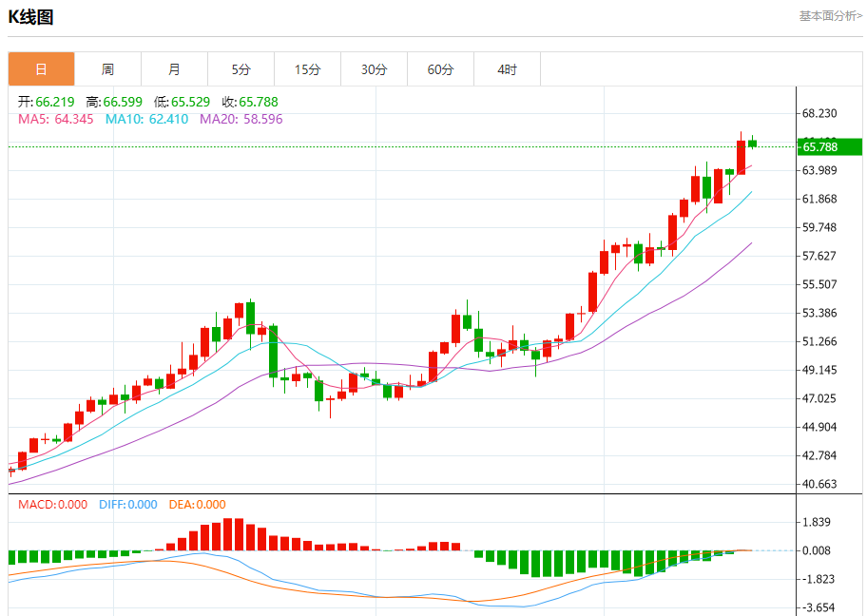Open the 基本面分析 link
The height and width of the screenshot is (616, 867).
pos(830,16)
